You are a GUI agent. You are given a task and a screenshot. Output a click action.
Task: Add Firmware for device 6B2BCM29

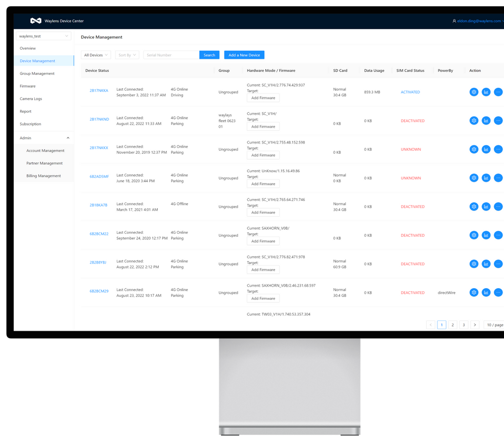click(263, 298)
